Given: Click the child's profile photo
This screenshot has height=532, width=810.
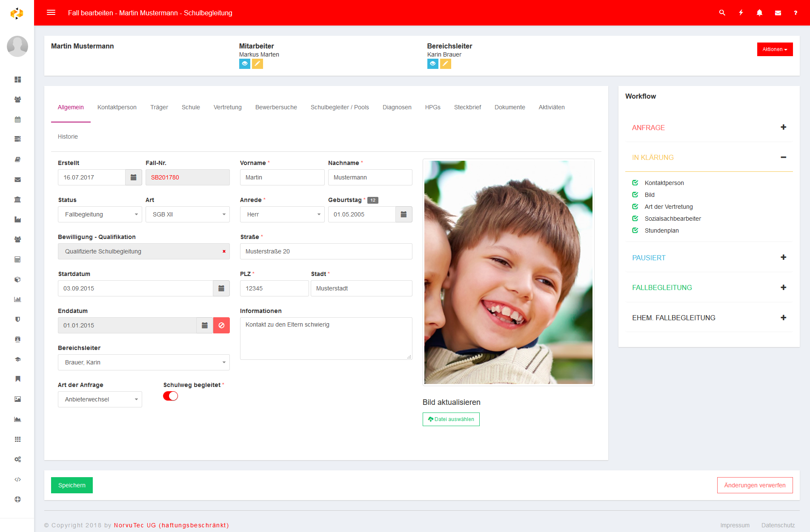Looking at the screenshot, I should click(508, 272).
